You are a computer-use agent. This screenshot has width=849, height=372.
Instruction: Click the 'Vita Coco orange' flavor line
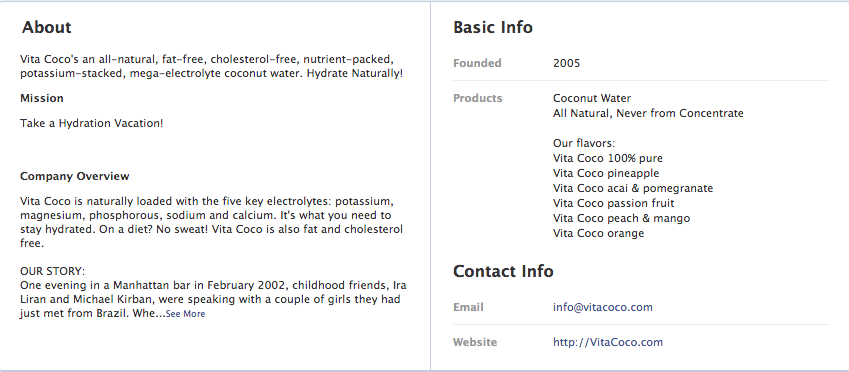click(x=598, y=233)
